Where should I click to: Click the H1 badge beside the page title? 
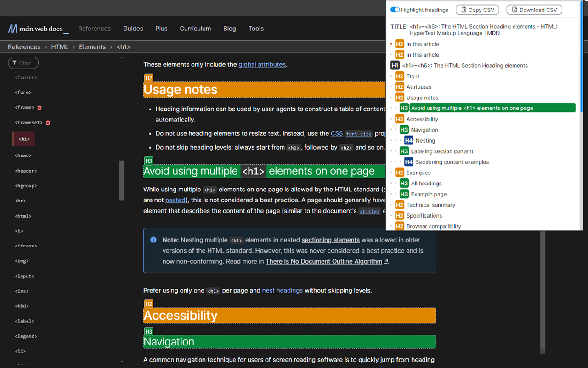(x=395, y=65)
